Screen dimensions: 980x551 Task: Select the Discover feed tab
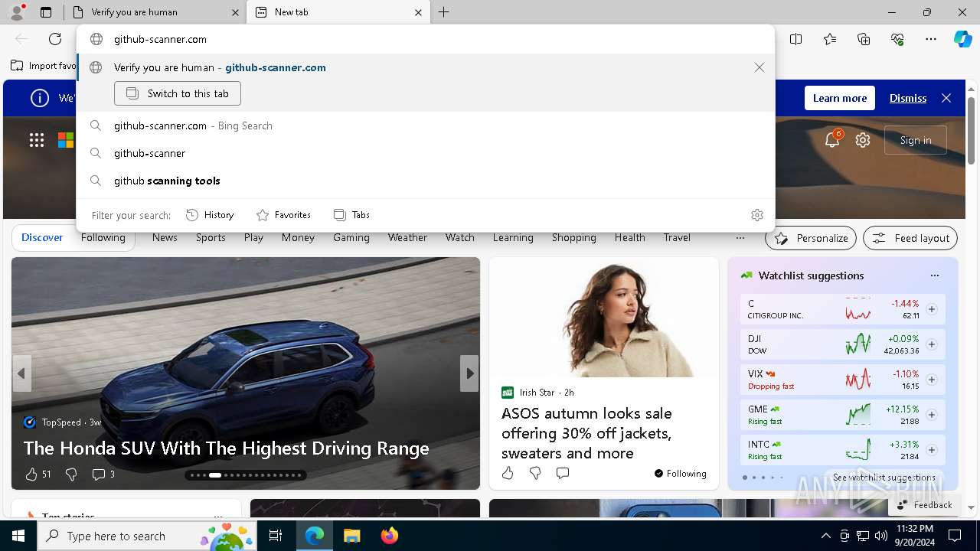pyautogui.click(x=42, y=238)
